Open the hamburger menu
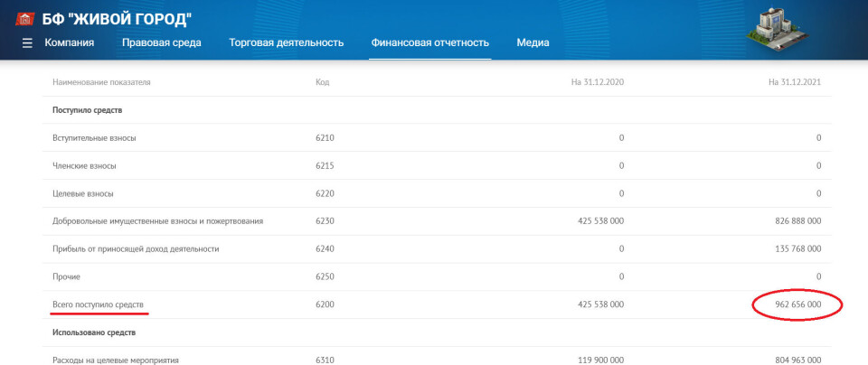This screenshot has width=868, height=365. click(x=27, y=43)
